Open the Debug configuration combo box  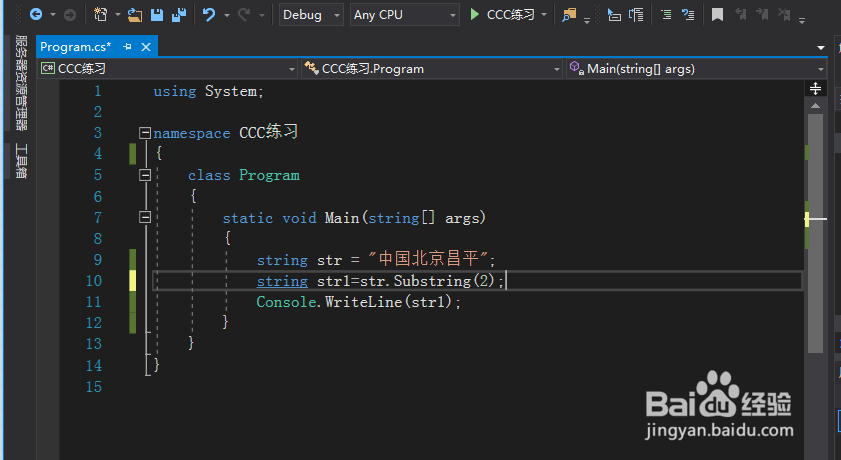click(311, 15)
